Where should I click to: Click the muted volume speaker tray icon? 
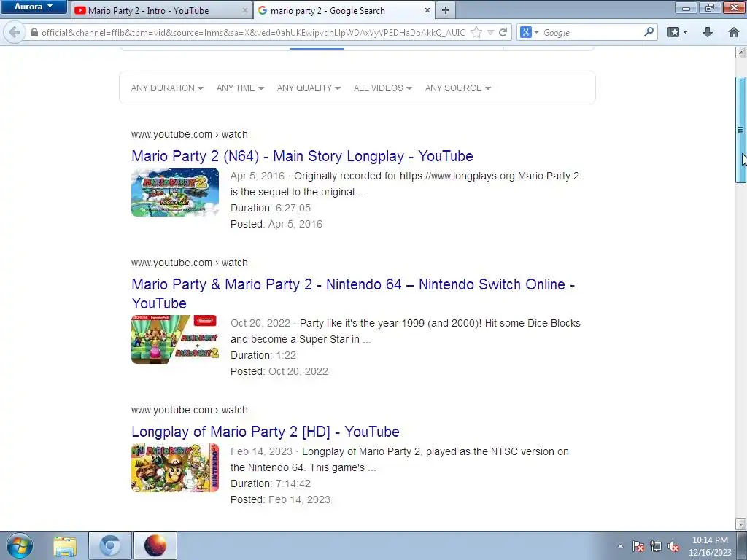[x=673, y=546]
